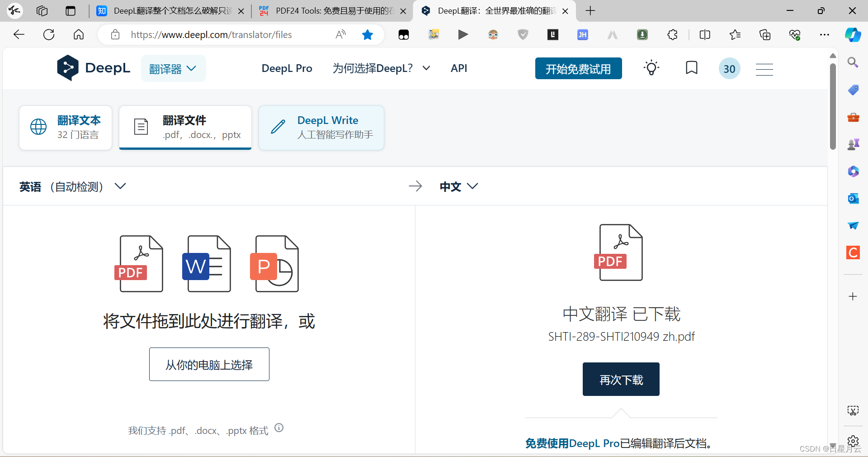Image resolution: width=868 pixels, height=457 pixels.
Task: Click sidebar screenshot tool icon
Action: click(x=853, y=410)
